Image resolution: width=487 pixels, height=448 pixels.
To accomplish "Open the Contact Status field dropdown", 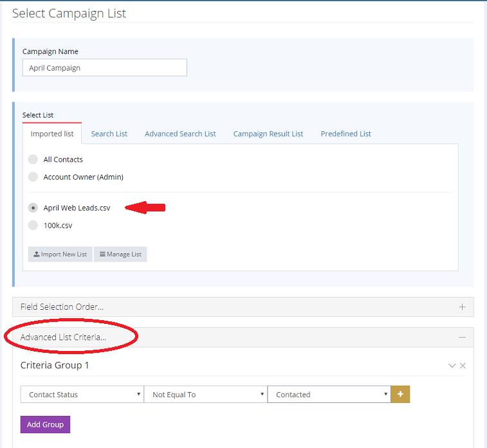I will click(x=82, y=395).
